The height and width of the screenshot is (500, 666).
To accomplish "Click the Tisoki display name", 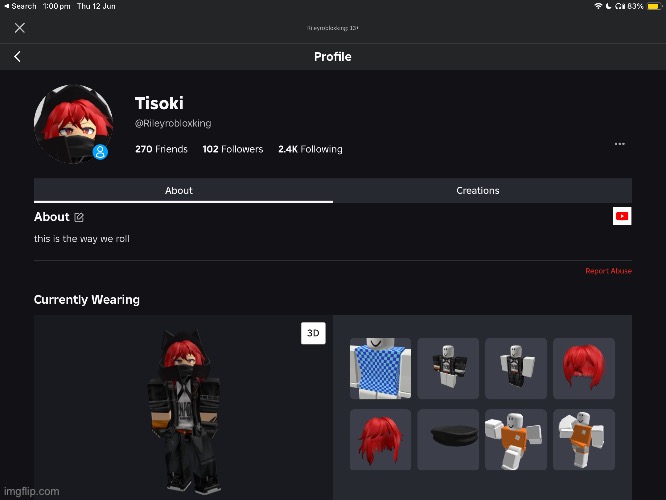I will [159, 103].
